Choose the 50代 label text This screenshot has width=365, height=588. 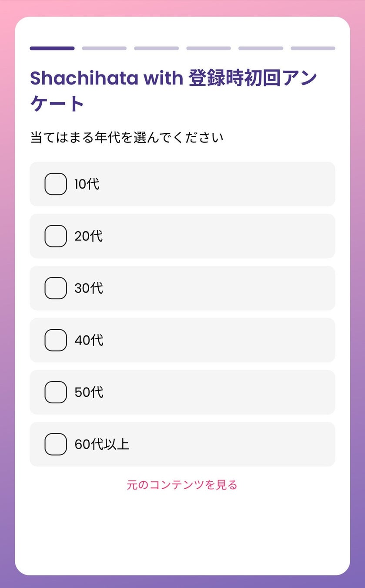point(89,392)
